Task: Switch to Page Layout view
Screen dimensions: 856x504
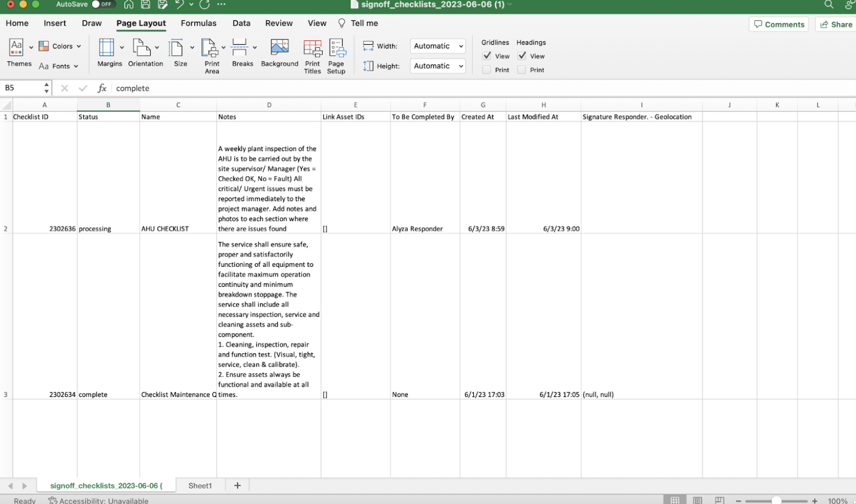Action: [x=698, y=500]
